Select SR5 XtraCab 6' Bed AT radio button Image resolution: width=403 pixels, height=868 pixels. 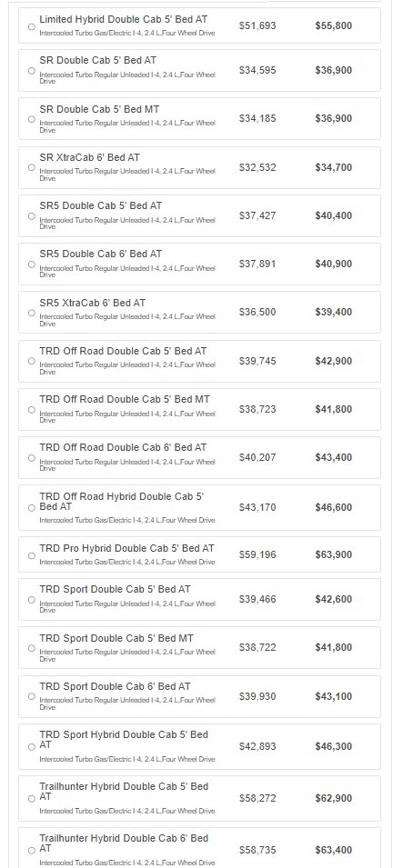[32, 313]
